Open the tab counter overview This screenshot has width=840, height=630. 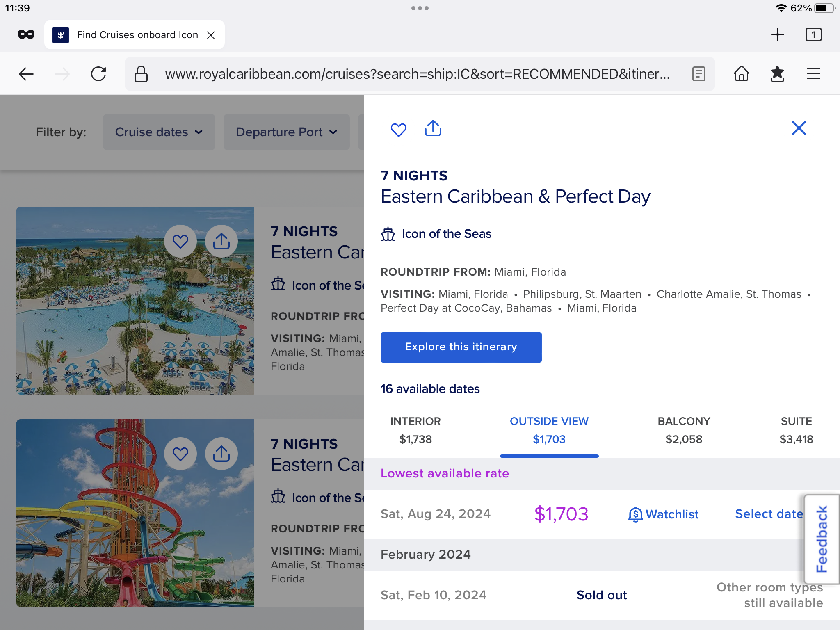pos(814,34)
